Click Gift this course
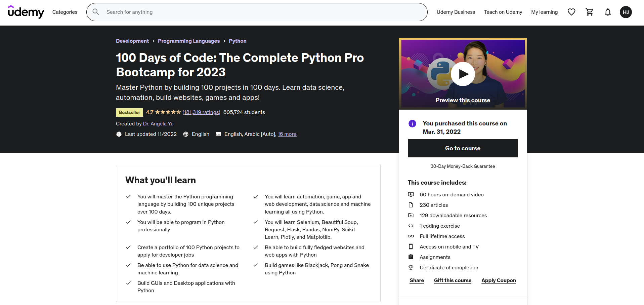 click(x=453, y=280)
